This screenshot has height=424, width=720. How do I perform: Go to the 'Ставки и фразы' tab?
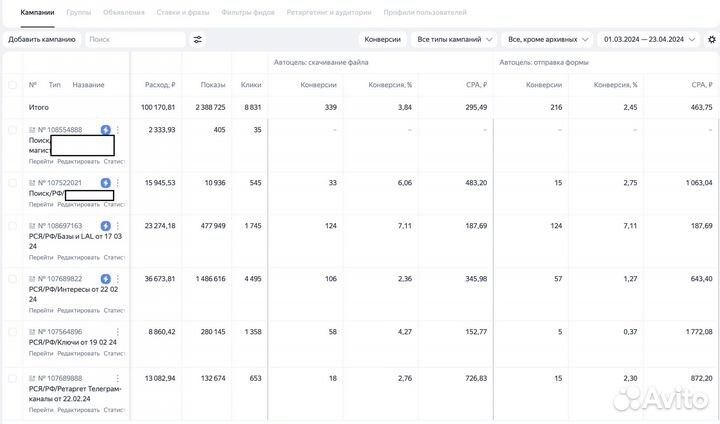(x=176, y=12)
